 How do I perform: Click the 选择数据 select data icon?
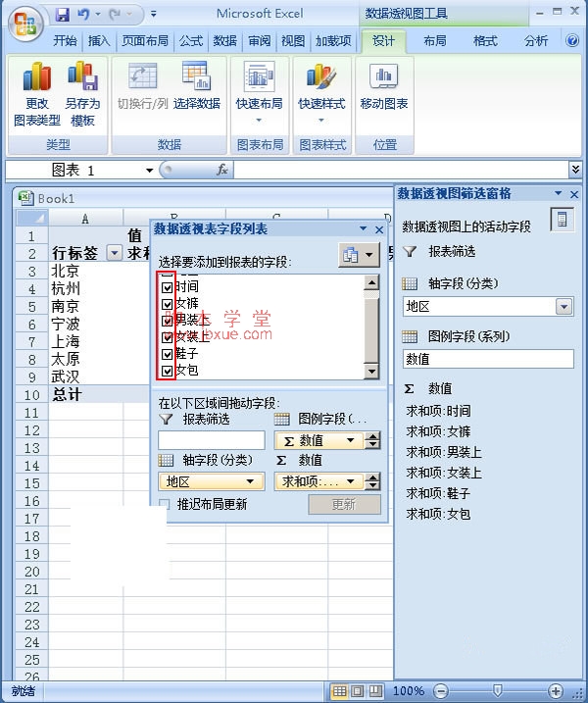(x=197, y=85)
